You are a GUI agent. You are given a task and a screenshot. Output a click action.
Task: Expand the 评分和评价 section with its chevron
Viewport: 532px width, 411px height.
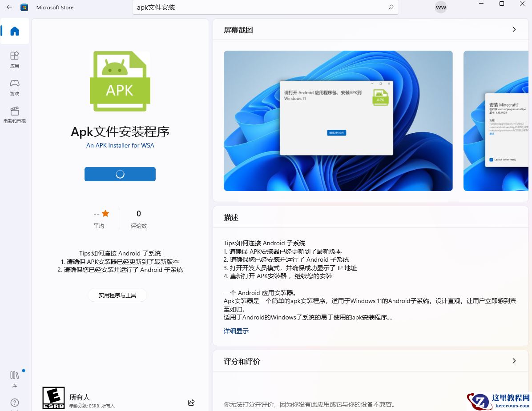click(x=514, y=361)
